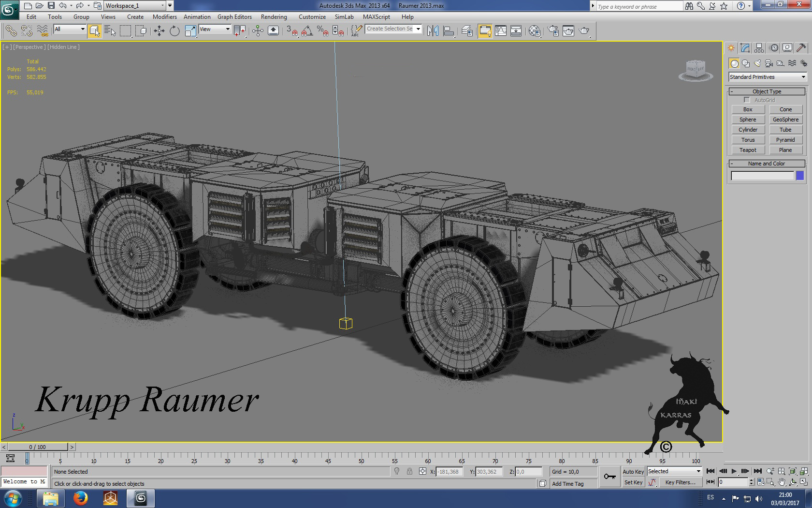Open the Reference Coordinate System dropdown
The width and height of the screenshot is (812, 508).
click(x=214, y=29)
